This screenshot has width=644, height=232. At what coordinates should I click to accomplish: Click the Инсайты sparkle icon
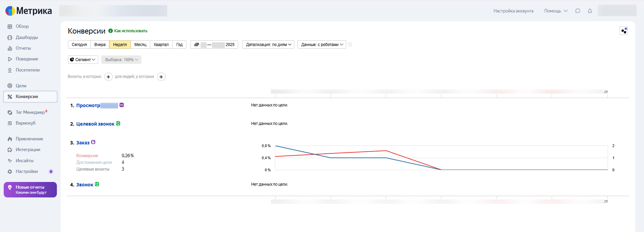click(10, 161)
